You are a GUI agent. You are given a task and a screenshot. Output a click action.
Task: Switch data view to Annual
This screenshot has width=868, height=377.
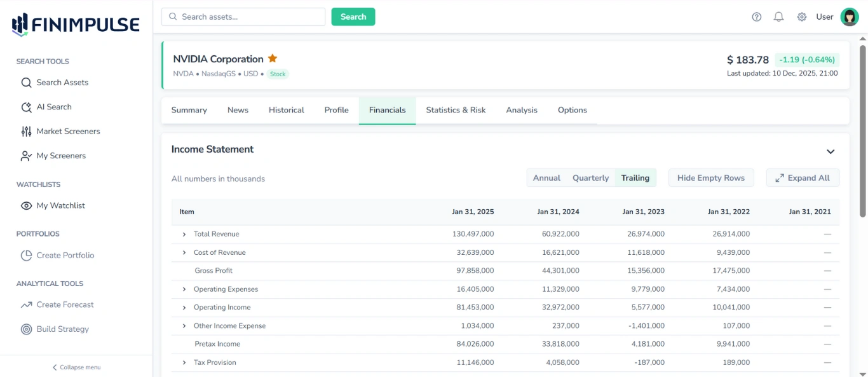pyautogui.click(x=546, y=178)
